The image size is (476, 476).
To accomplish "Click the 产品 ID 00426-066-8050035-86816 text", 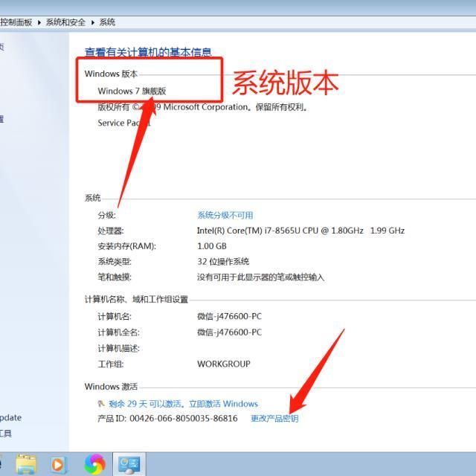I will point(167,419).
